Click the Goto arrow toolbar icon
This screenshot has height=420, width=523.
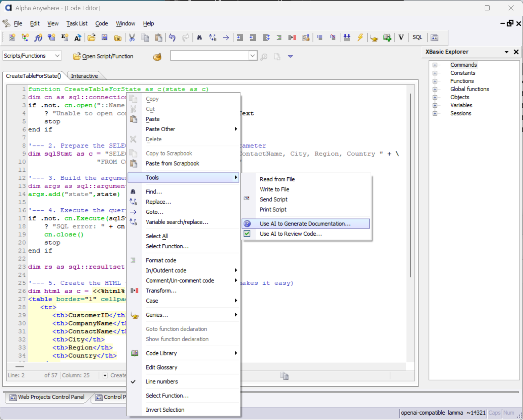click(226, 37)
